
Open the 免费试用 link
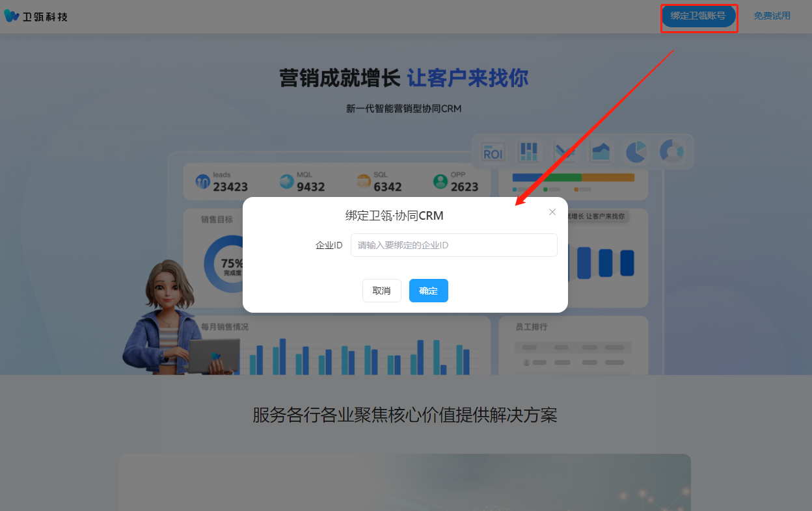point(772,16)
